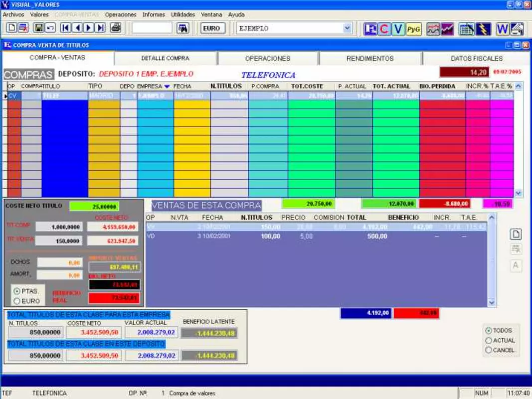Viewport: 532px width, 399px height.
Task: Go to next record arrow
Action: 89,28
